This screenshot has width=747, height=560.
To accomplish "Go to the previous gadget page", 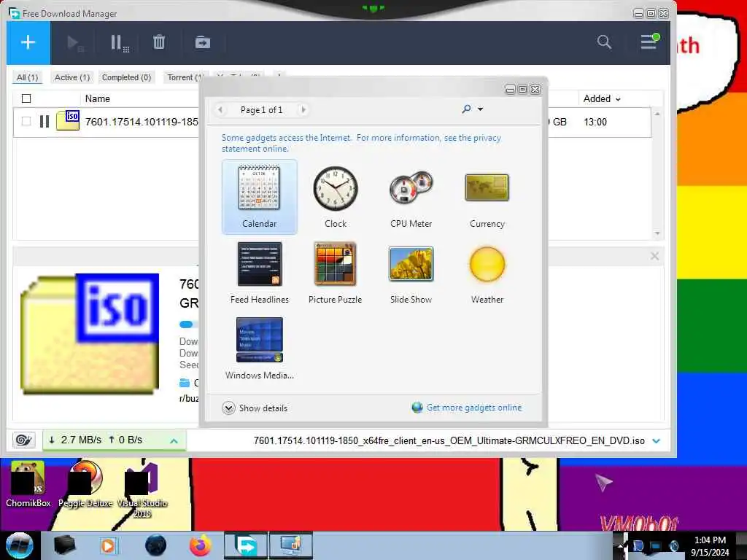I will [x=220, y=110].
